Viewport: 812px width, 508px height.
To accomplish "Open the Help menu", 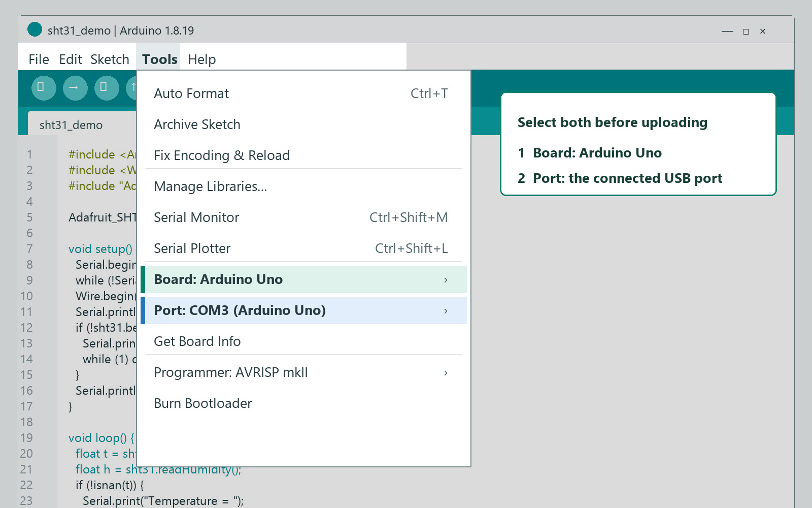I will click(201, 59).
